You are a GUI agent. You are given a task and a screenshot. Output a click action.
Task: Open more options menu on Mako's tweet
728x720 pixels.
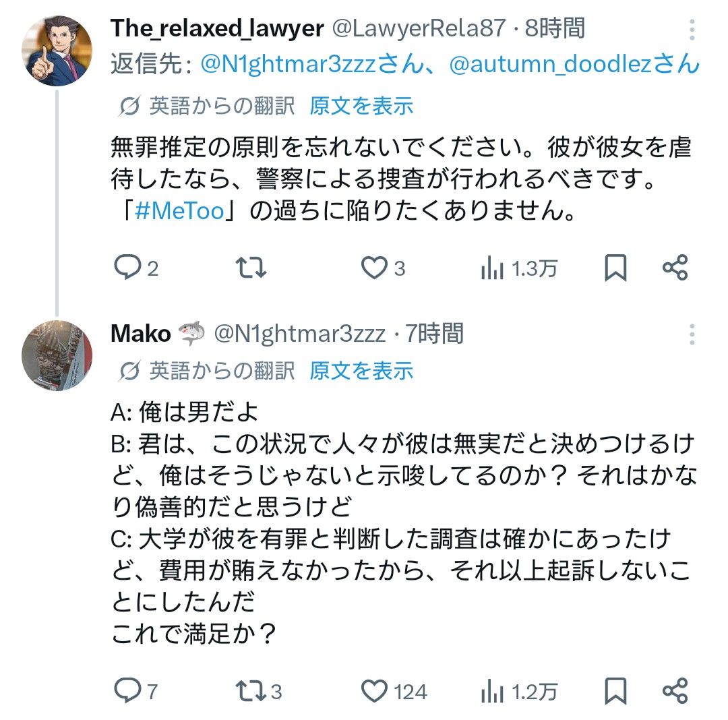click(x=692, y=334)
